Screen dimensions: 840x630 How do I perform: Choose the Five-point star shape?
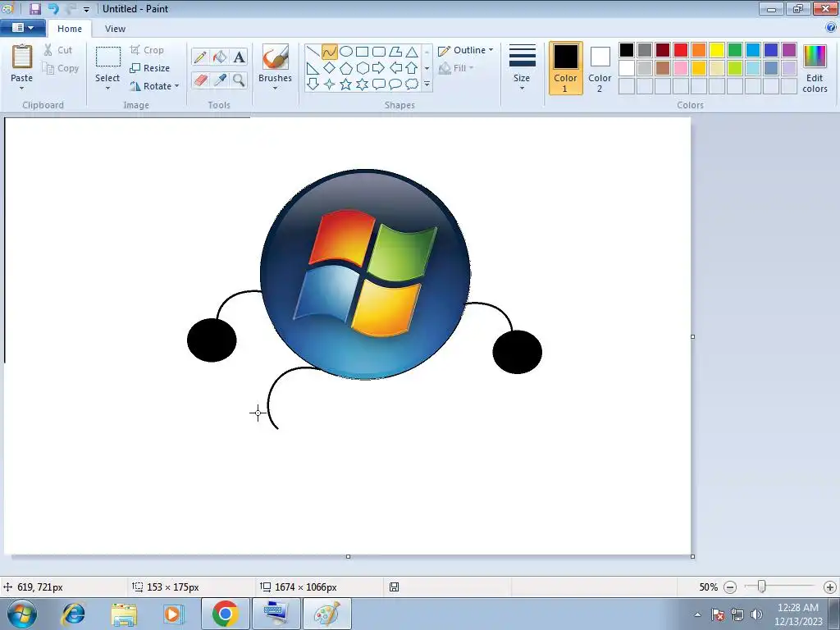(346, 84)
